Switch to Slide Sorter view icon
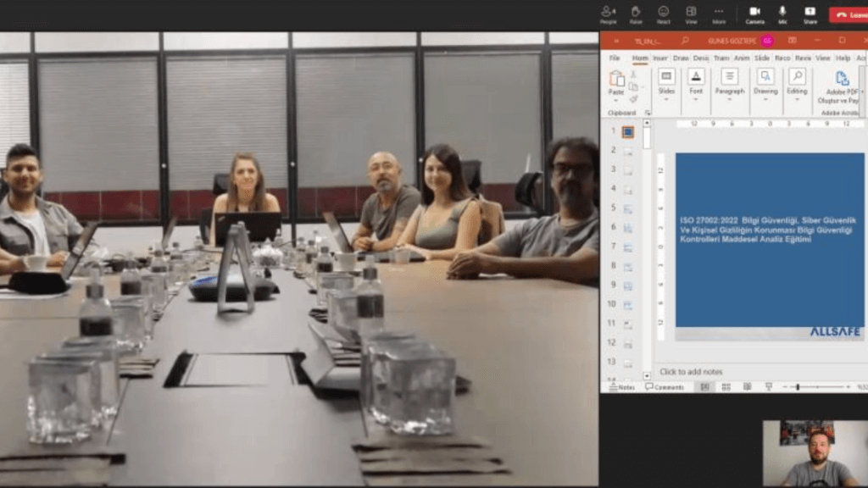This screenshot has height=488, width=868. [726, 387]
